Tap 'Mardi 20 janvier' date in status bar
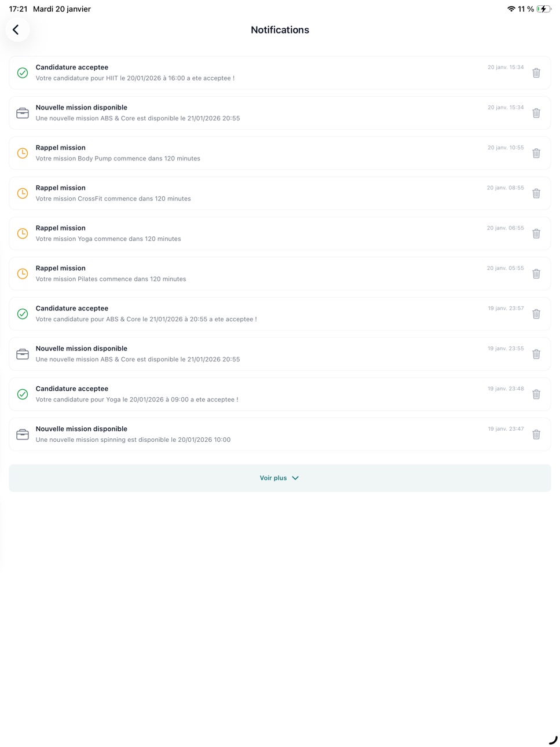This screenshot has height=747, width=560. (62, 9)
